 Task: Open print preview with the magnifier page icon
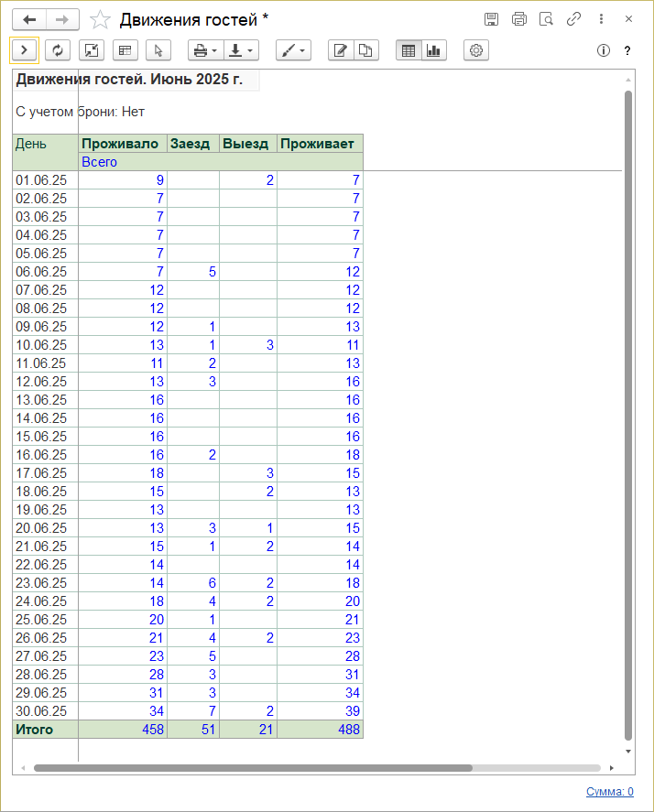tap(546, 19)
